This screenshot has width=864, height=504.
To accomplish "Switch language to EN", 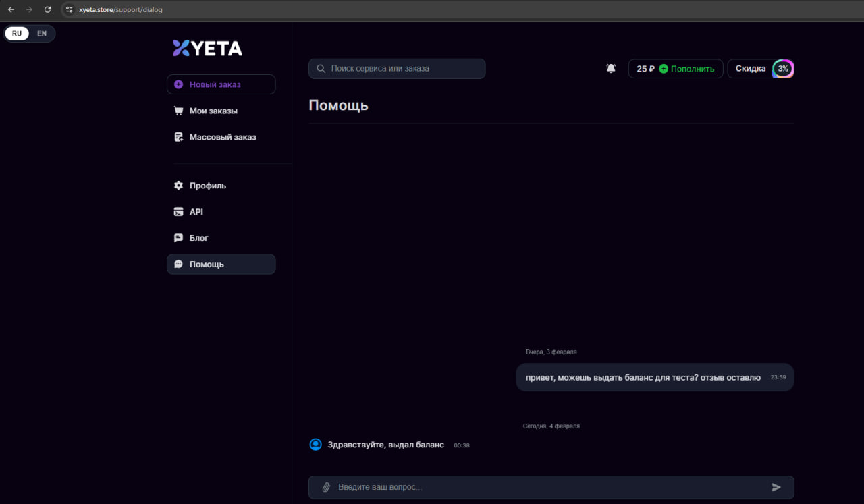I will click(42, 34).
